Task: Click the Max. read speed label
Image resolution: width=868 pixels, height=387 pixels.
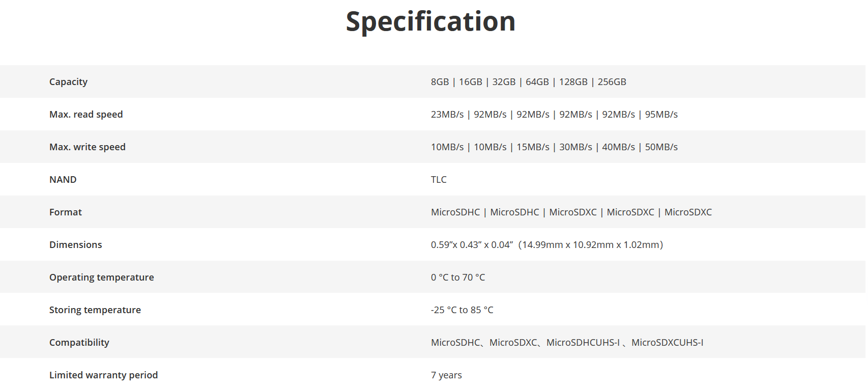Action: 86,115
